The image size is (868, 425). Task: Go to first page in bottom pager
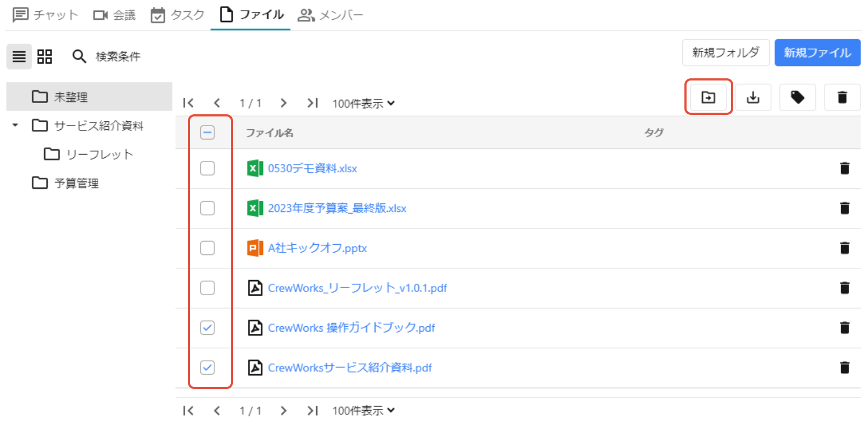click(x=188, y=411)
